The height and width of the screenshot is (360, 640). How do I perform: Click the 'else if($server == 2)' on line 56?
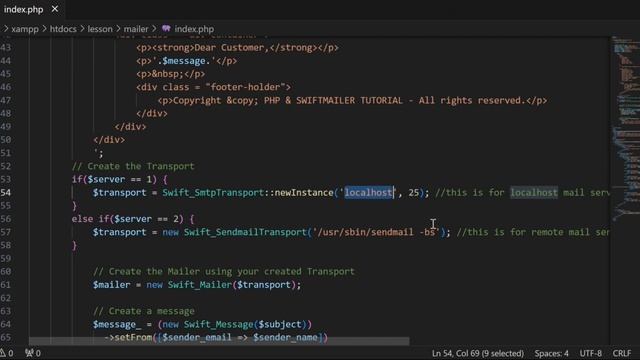pos(128,219)
